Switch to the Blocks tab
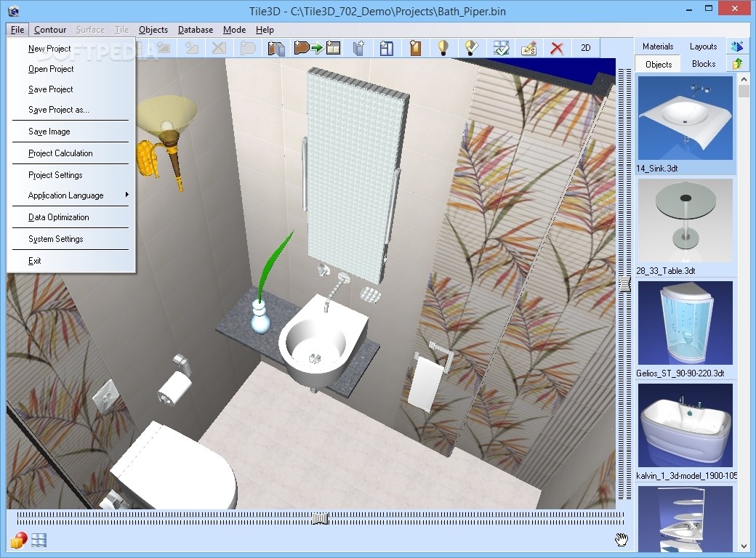 704,64
